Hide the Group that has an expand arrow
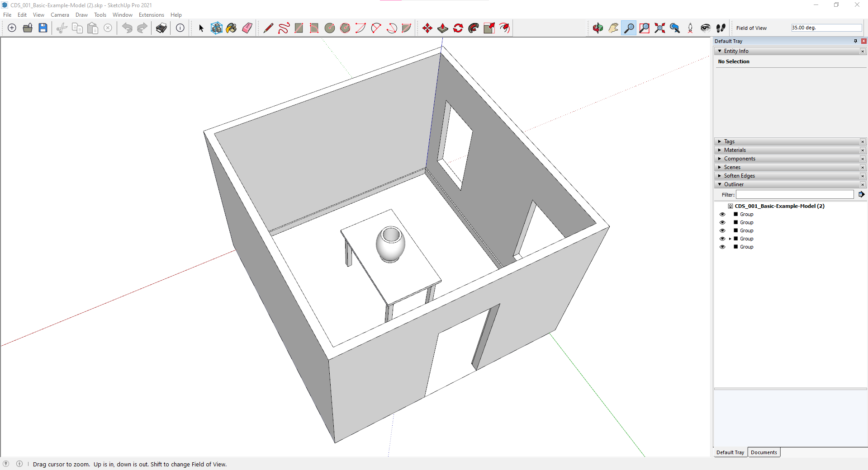The height and width of the screenshot is (470, 868). click(x=722, y=239)
